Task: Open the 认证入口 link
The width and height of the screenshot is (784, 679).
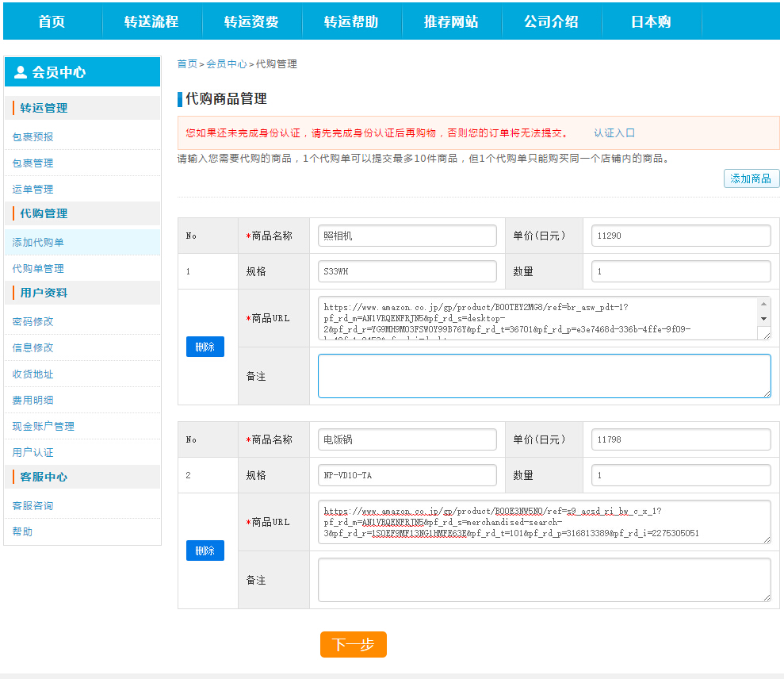Action: (614, 133)
